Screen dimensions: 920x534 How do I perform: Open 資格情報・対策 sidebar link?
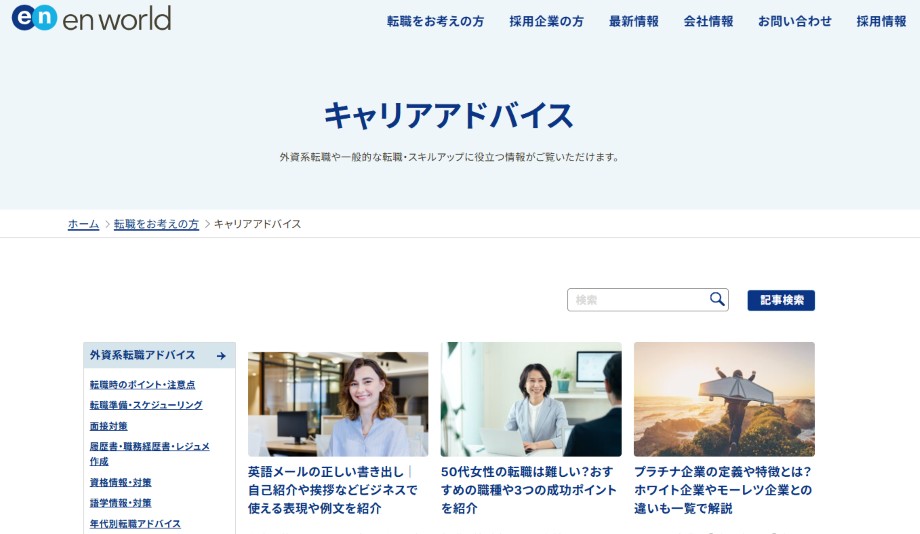tap(120, 482)
